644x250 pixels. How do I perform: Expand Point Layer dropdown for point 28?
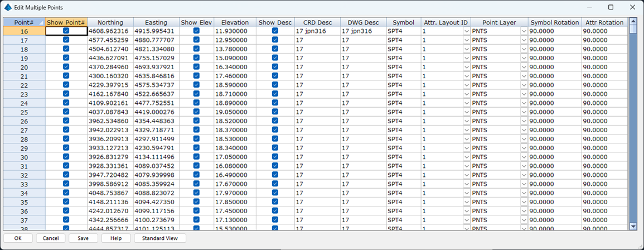(524, 139)
